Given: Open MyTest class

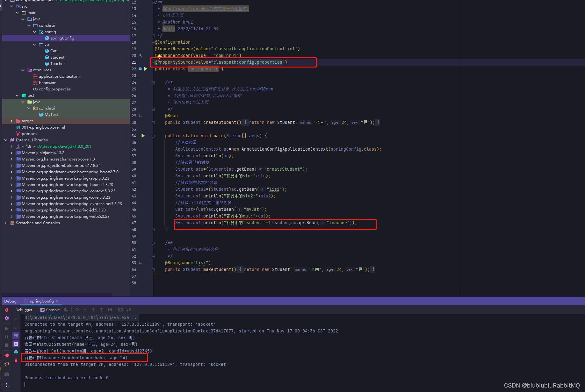Looking at the screenshot, I should [x=51, y=115].
